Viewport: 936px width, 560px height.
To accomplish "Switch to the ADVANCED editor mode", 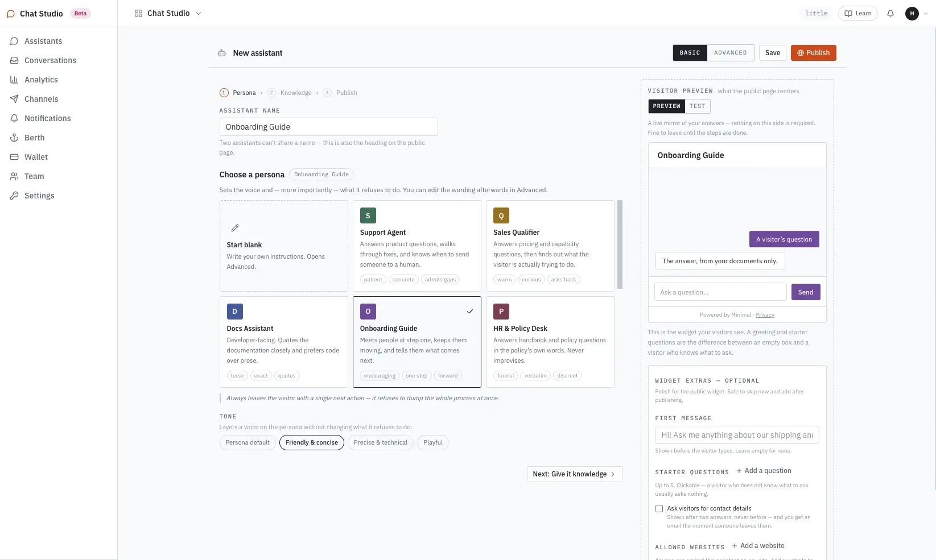I will point(731,53).
